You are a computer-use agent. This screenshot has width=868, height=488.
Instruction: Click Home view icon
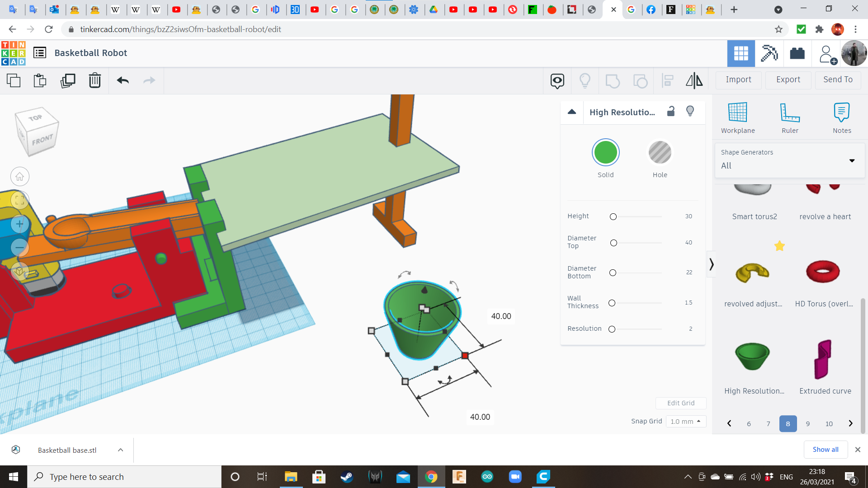19,177
